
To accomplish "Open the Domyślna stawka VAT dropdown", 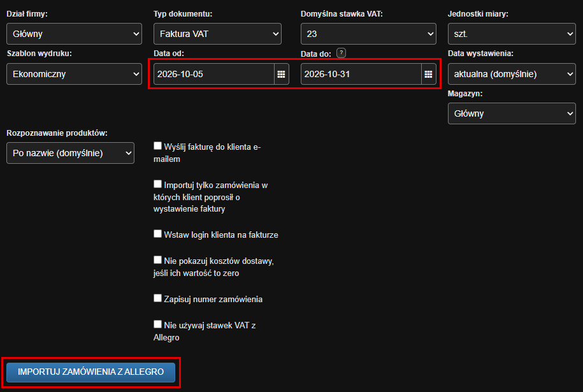I will (368, 34).
